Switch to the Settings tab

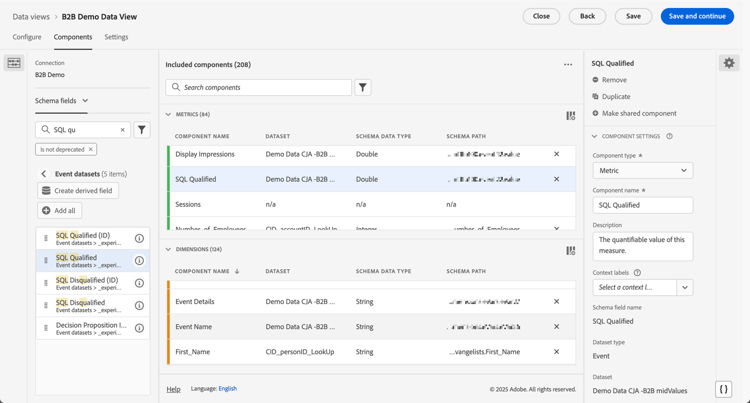pyautogui.click(x=116, y=37)
